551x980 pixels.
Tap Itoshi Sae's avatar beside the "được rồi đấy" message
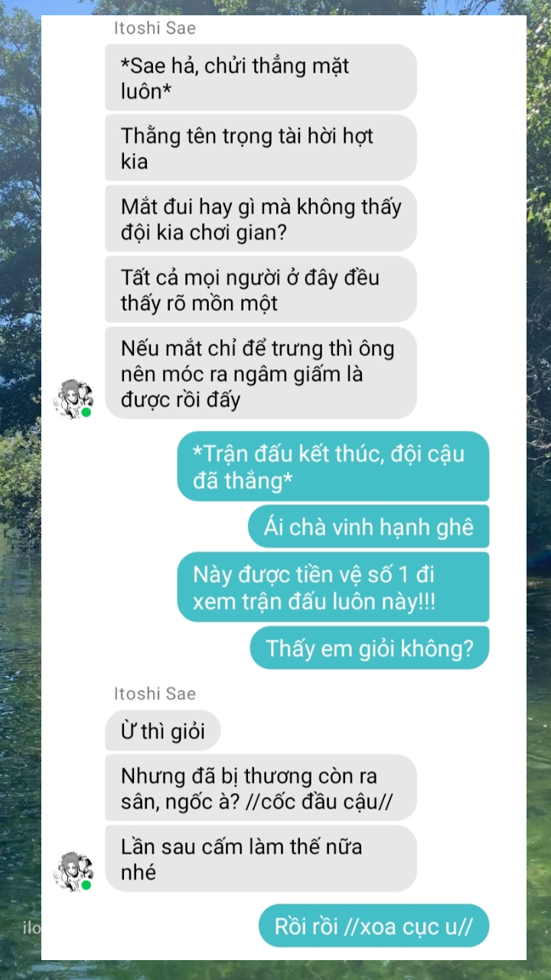(x=73, y=398)
